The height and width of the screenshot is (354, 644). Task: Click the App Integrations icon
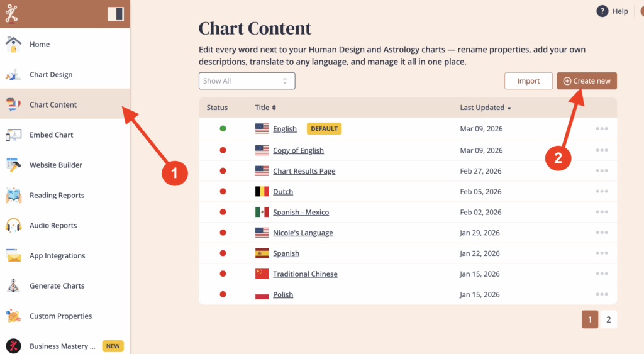point(13,256)
